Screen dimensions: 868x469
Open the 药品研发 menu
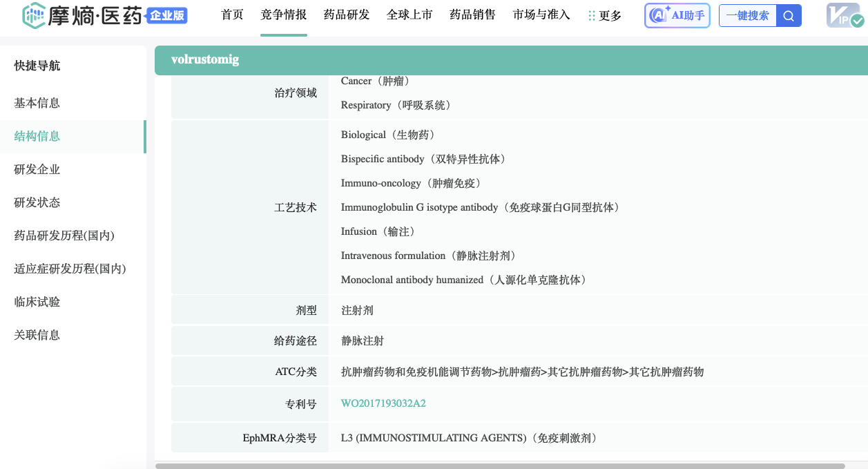click(x=347, y=15)
